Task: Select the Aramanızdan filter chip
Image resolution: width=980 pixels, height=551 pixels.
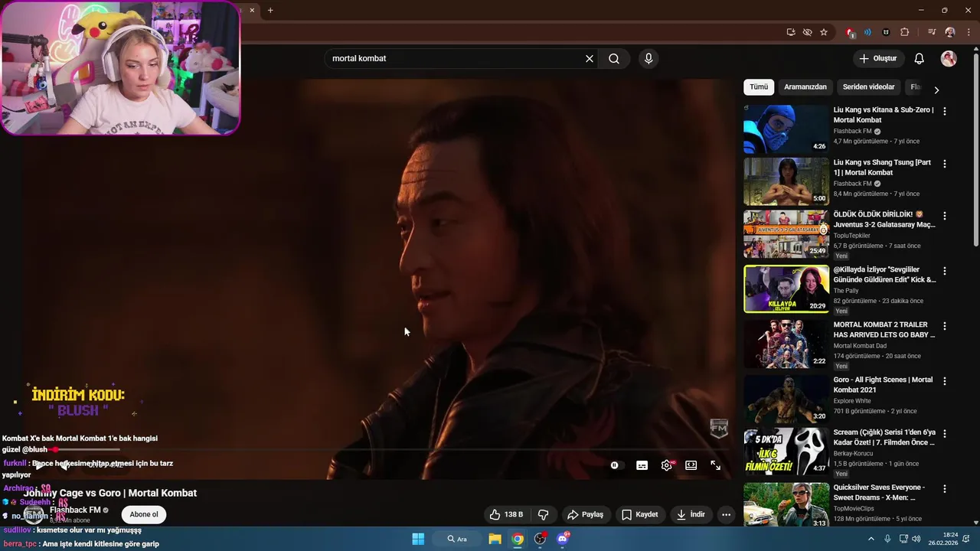Action: (x=805, y=87)
